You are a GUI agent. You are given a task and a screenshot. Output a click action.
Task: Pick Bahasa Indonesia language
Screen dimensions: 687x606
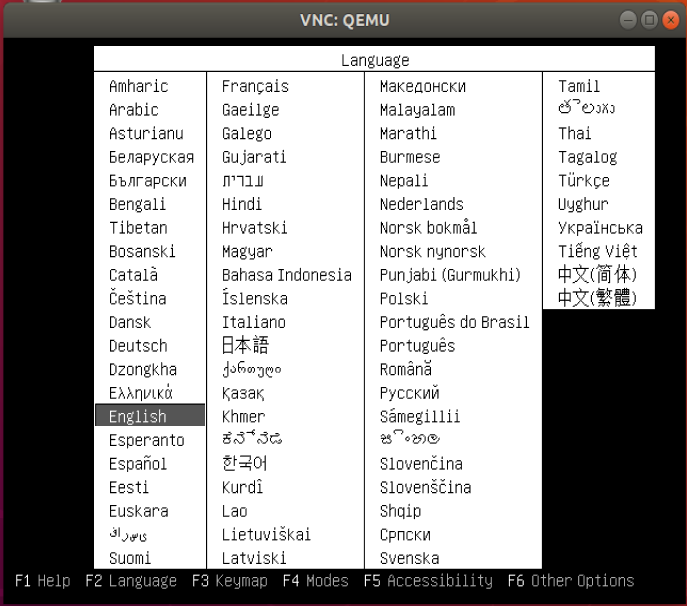point(287,275)
